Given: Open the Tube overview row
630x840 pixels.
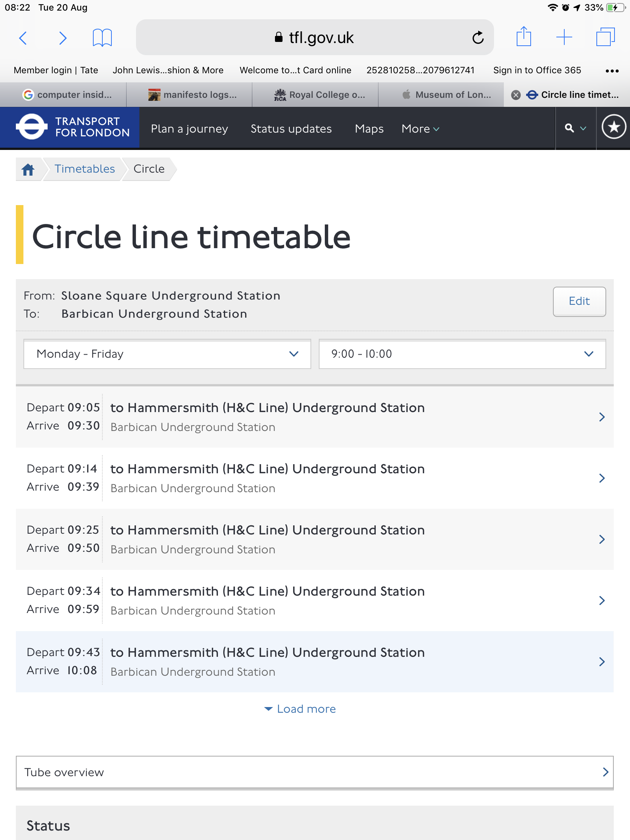Looking at the screenshot, I should (x=314, y=772).
